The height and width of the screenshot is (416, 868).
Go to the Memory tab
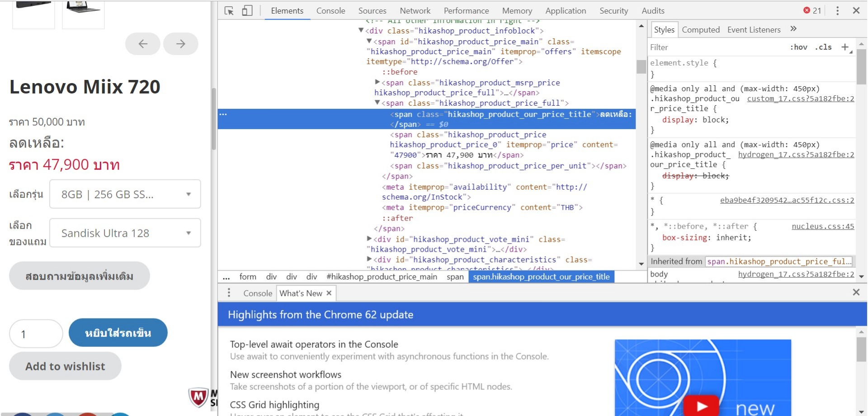517,11
